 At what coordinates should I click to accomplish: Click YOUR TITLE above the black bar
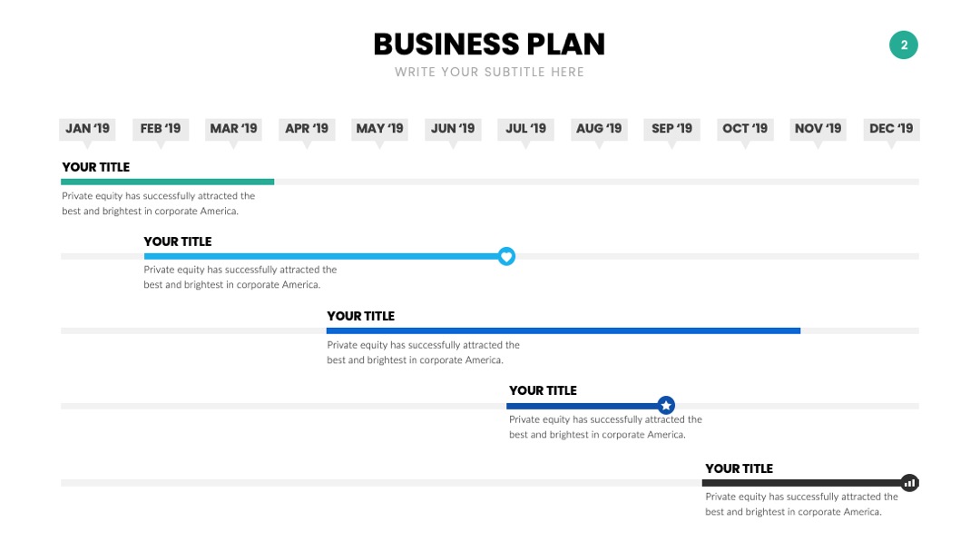click(739, 468)
